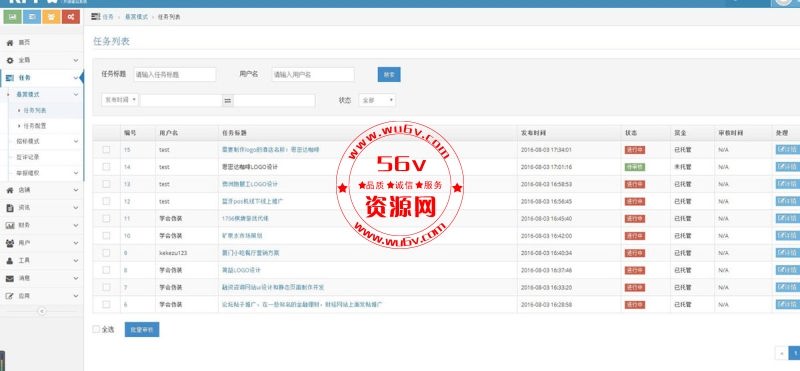
Task: Tick the checkbox for task 11
Action: pos(106,218)
